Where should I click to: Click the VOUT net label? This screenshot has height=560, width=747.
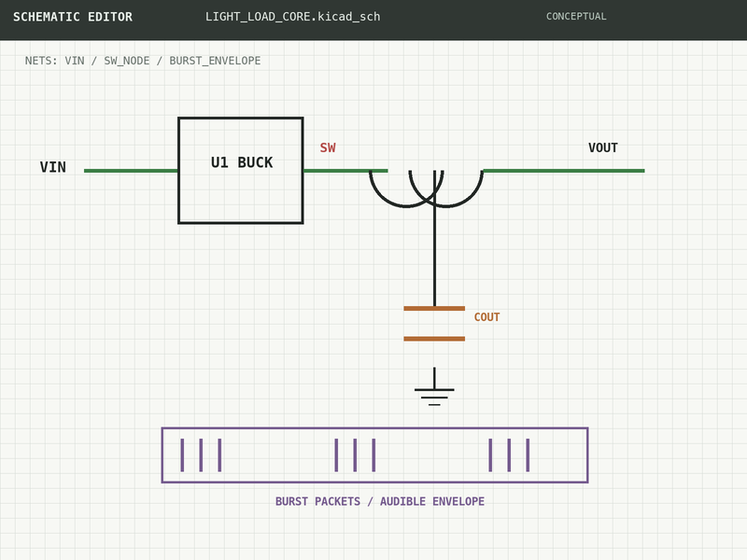602,147
